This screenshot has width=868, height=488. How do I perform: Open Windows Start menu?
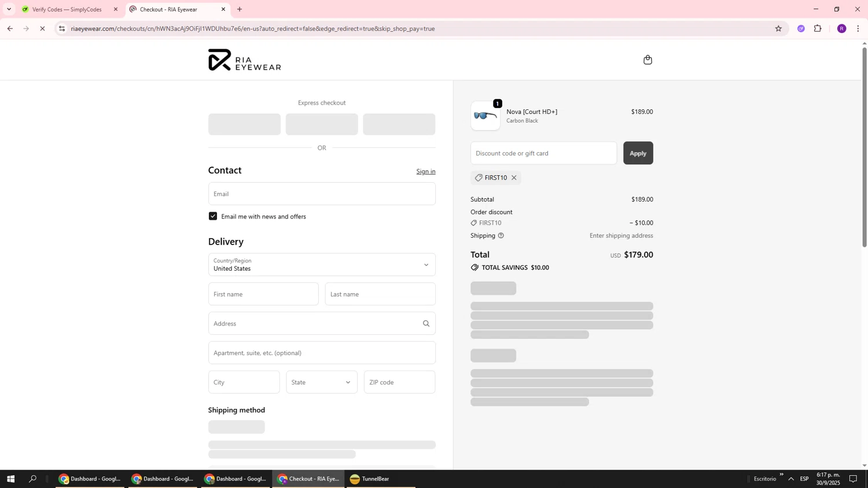[x=10, y=479]
